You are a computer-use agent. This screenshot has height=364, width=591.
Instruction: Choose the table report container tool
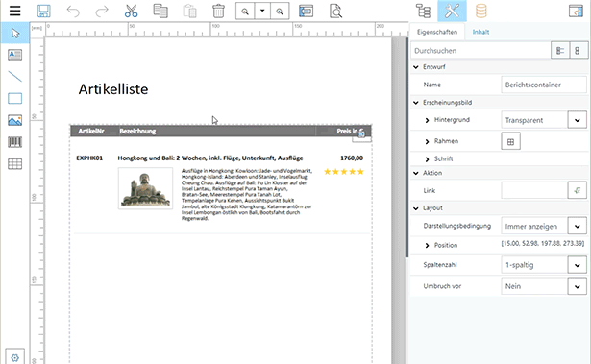[x=15, y=164]
